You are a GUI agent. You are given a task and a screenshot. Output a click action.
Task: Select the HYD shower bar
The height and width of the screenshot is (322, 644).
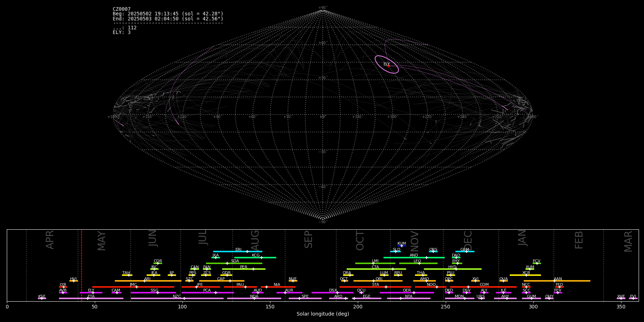(453, 269)
